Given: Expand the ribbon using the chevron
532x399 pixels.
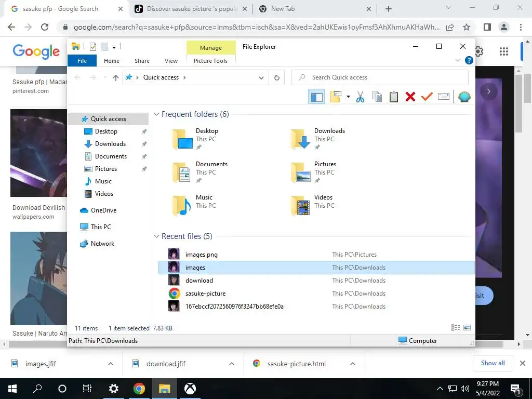Looking at the screenshot, I should click(457, 60).
